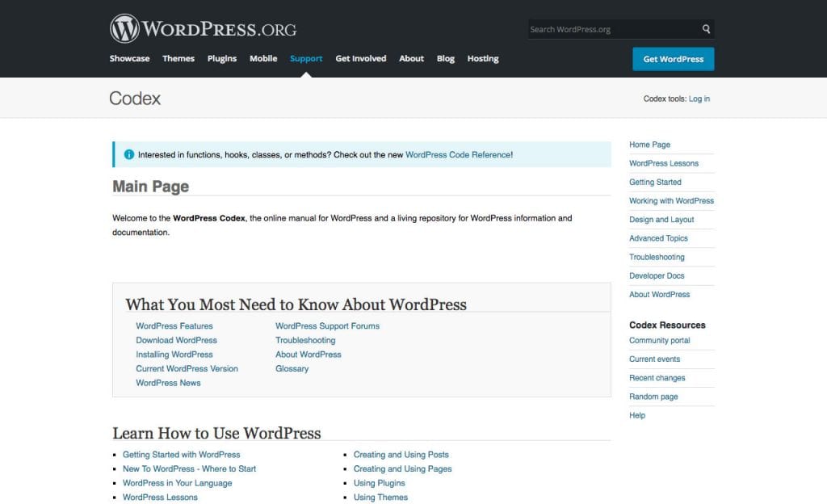
Task: Open the Blog menu item
Action: tap(445, 58)
